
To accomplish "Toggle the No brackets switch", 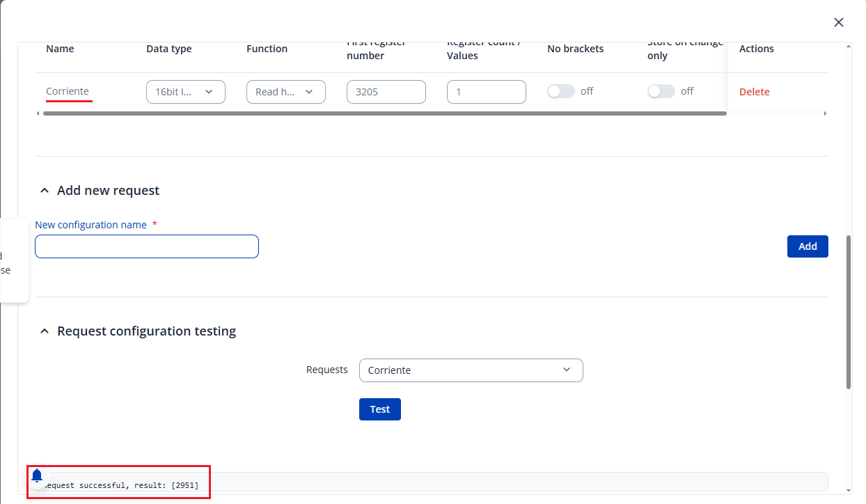I will click(560, 91).
